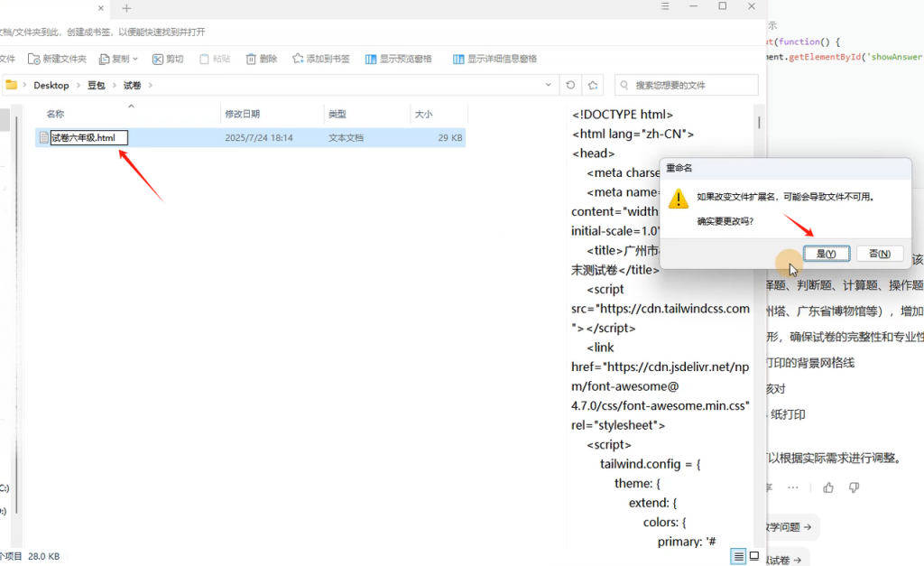Click the warning icon in rename dialog
The width and height of the screenshot is (924, 566).
point(679,199)
